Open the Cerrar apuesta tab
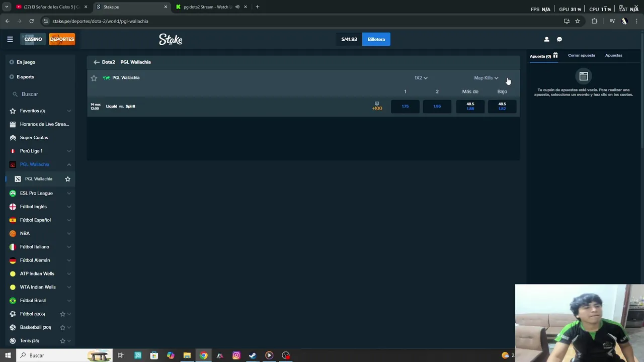The height and width of the screenshot is (362, 644). pyautogui.click(x=582, y=55)
